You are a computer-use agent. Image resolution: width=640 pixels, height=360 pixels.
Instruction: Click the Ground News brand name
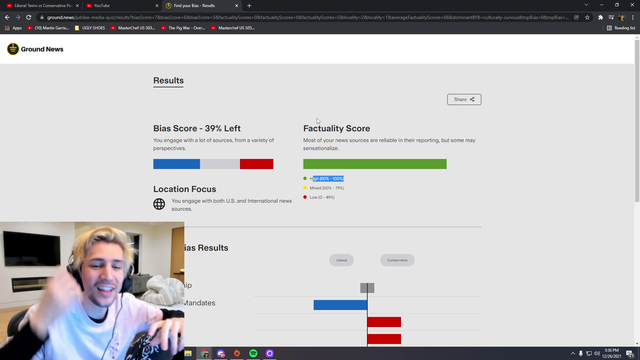[x=42, y=49]
